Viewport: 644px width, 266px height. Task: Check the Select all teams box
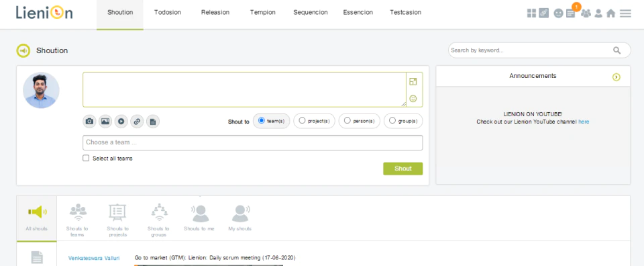click(86, 158)
